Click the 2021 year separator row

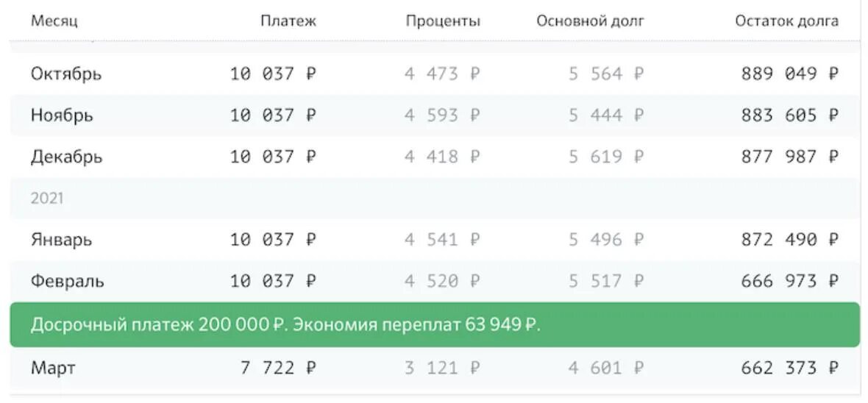point(47,199)
